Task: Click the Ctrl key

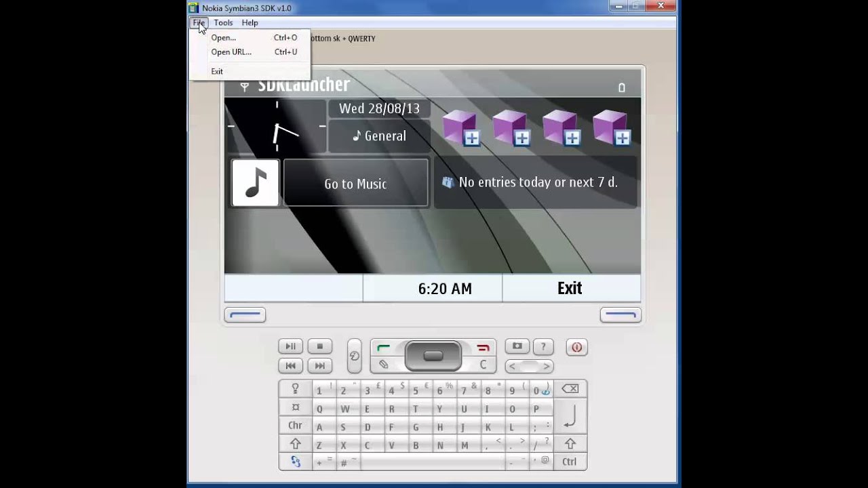Action: [570, 462]
